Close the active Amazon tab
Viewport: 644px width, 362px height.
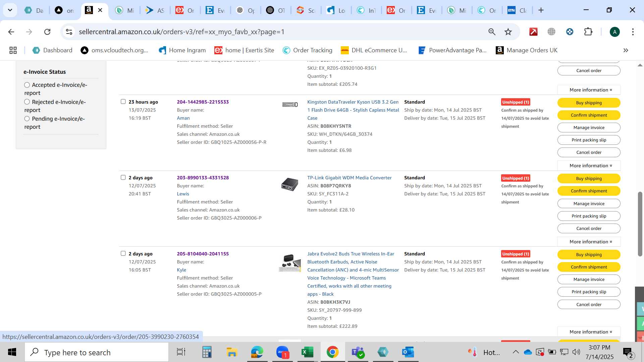point(100,10)
